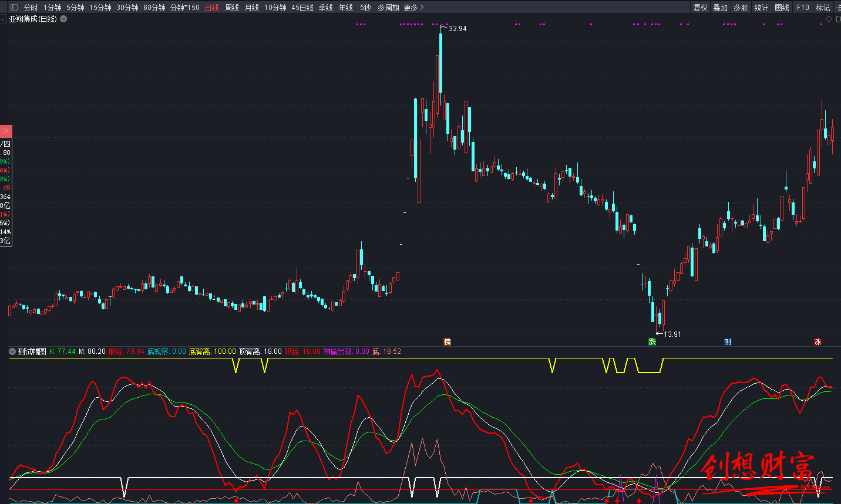Select the 周线 weekly period tab
841x504 pixels.
[232, 8]
